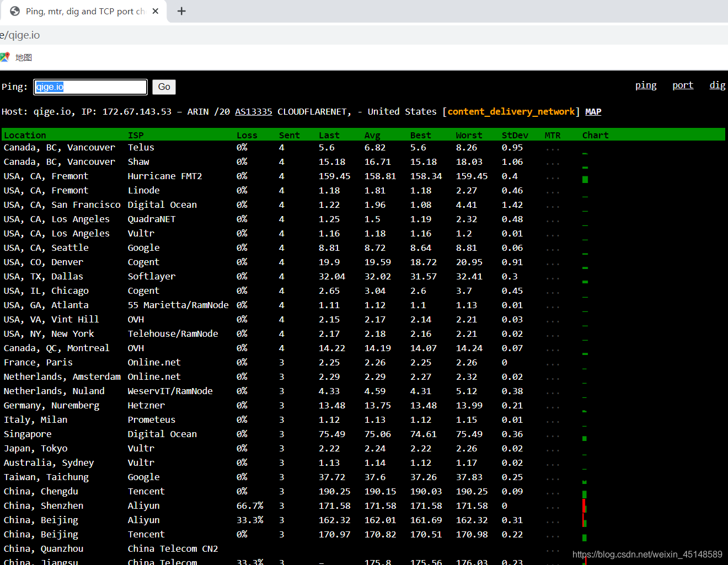Click the AS13335 link
728x565 pixels.
253,112
